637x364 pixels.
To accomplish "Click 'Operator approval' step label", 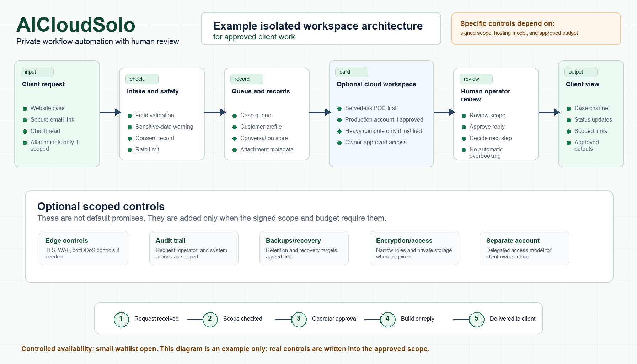I will pyautogui.click(x=335, y=319).
